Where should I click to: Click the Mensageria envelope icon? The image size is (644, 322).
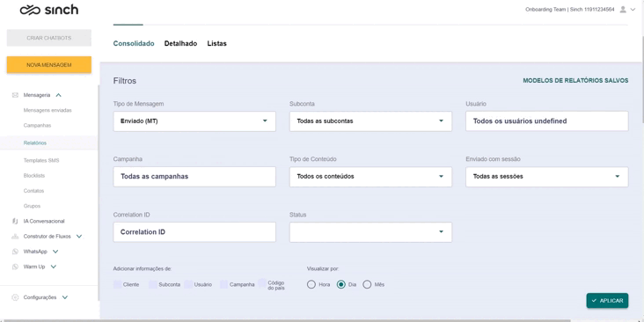coord(15,95)
